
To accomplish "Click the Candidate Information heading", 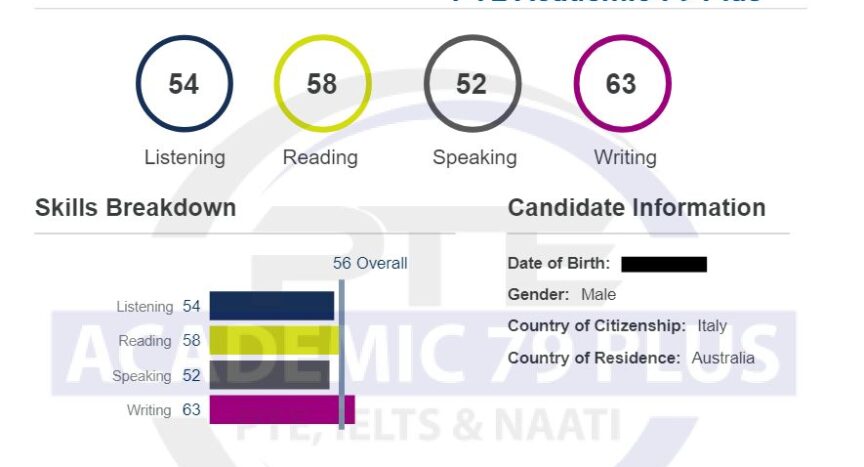I will 636,208.
